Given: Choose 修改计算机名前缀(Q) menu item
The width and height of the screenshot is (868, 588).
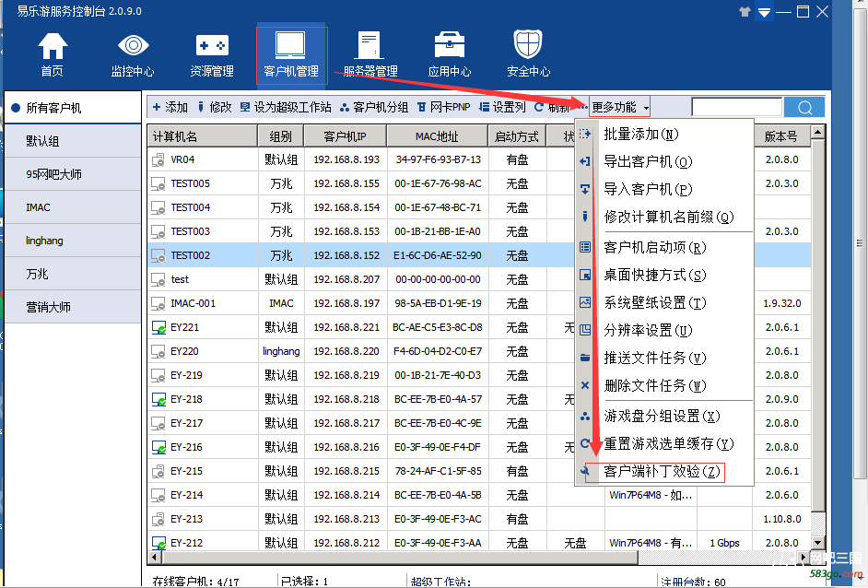Looking at the screenshot, I should click(x=664, y=217).
